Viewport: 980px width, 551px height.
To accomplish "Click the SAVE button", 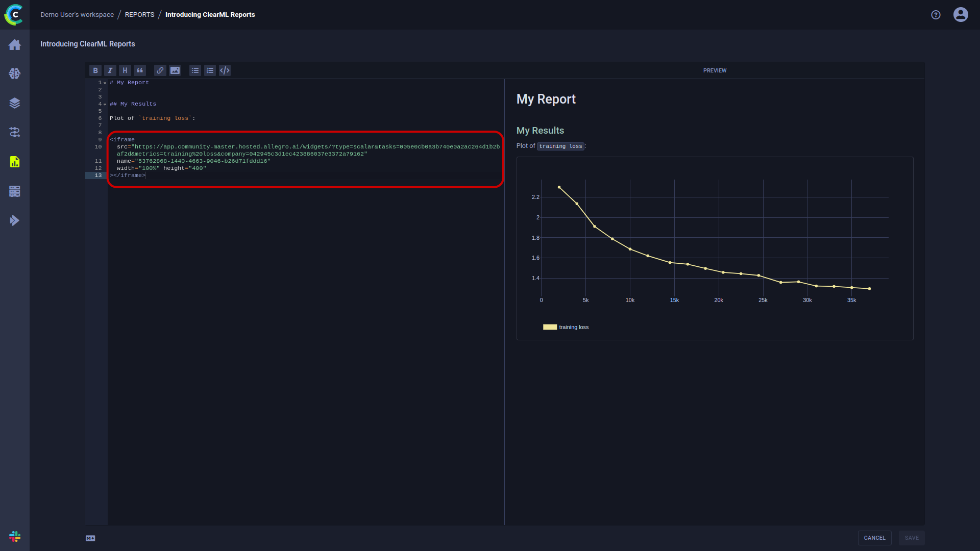I will [x=912, y=538].
